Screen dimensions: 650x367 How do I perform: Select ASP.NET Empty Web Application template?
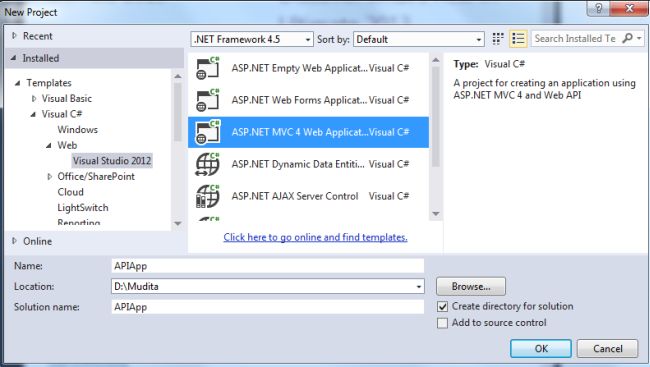tap(308, 68)
